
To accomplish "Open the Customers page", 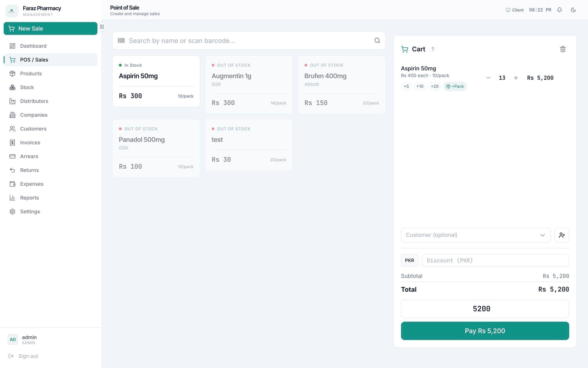I will [x=51, y=129].
